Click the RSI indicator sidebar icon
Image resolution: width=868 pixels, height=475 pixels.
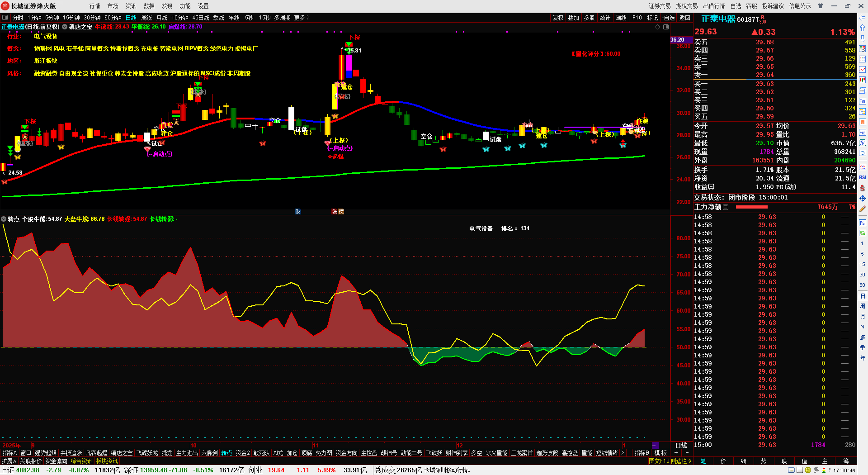click(863, 177)
